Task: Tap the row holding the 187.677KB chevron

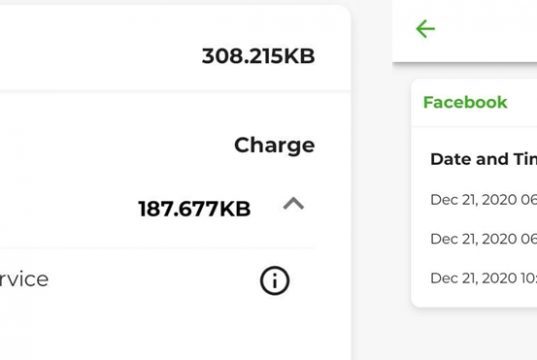Action: tap(158, 208)
